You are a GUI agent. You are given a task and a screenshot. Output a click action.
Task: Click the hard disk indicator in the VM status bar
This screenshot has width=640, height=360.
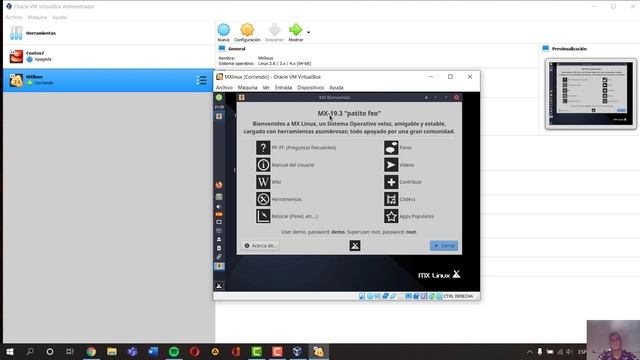(x=362, y=296)
